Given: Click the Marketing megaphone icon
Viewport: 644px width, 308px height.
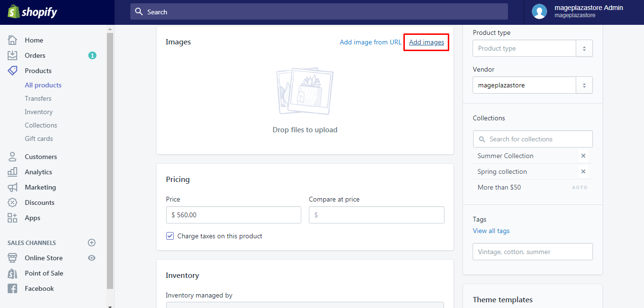Looking at the screenshot, I should click(12, 187).
